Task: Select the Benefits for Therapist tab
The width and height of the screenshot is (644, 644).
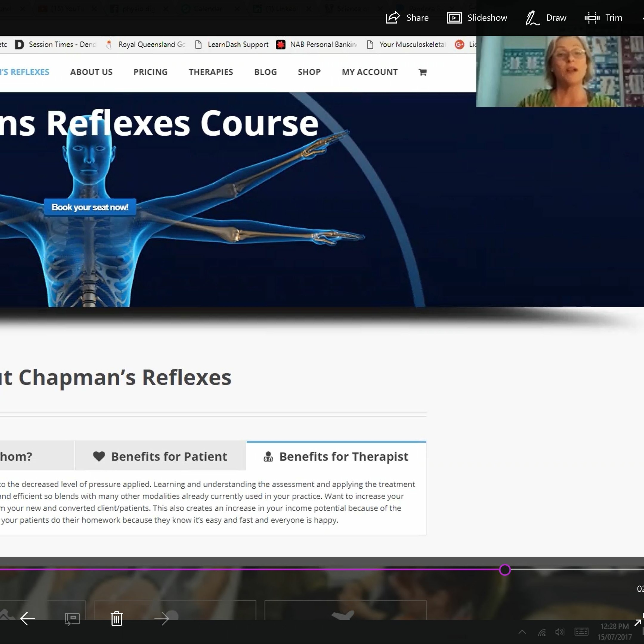Action: coord(336,456)
